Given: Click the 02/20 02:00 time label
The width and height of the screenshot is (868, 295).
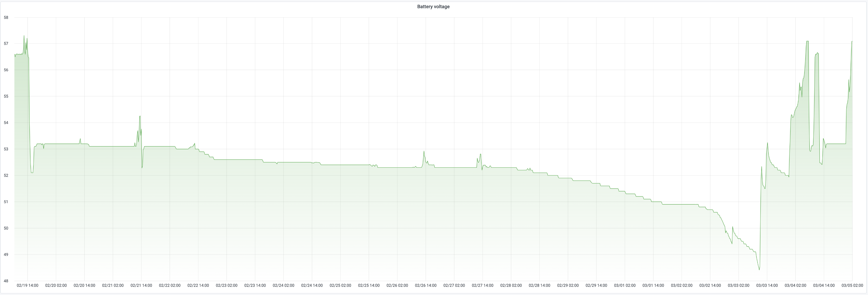Looking at the screenshot, I should pyautogui.click(x=56, y=285).
